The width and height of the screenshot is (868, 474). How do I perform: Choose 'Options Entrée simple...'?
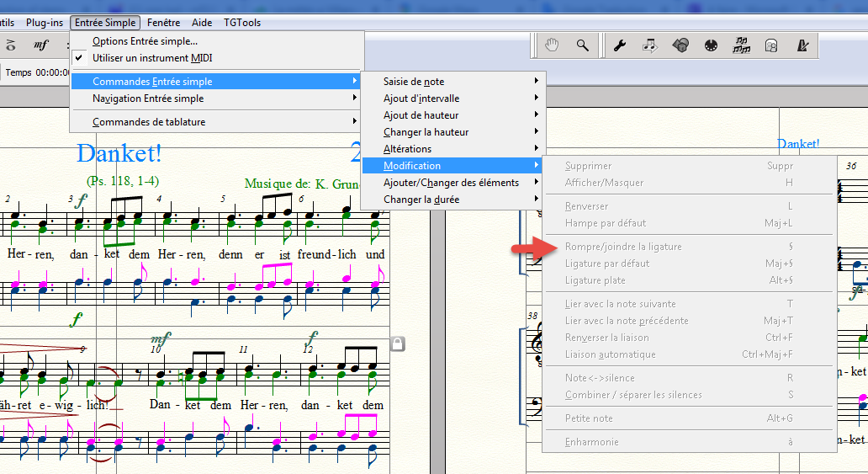pos(145,40)
